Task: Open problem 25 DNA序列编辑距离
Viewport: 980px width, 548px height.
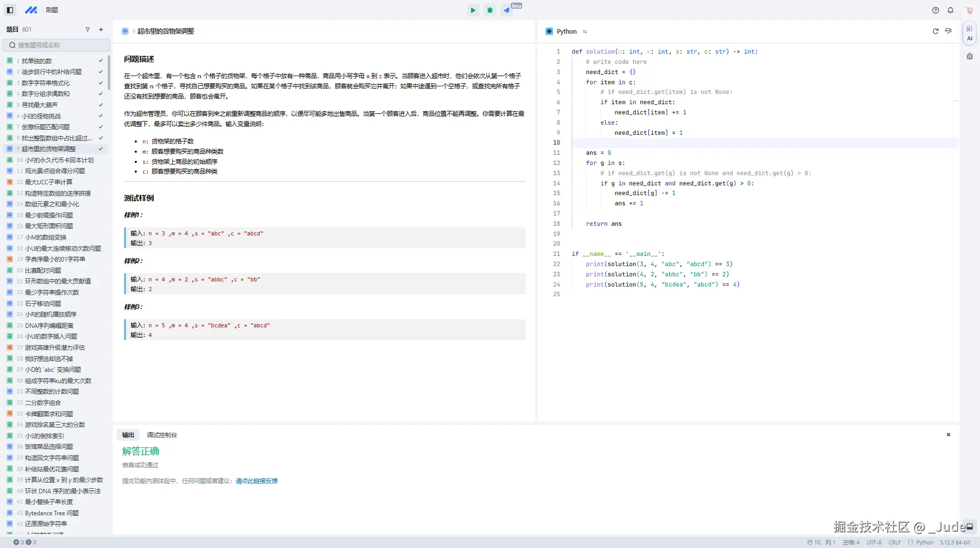Action: (x=55, y=326)
